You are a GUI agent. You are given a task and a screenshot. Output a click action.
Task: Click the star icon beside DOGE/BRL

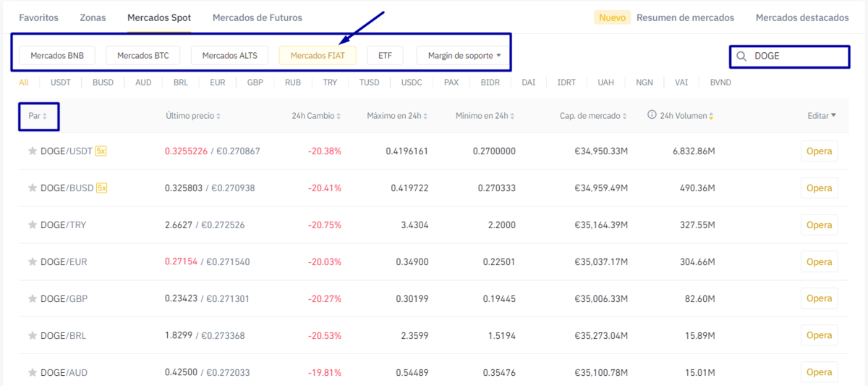32,336
